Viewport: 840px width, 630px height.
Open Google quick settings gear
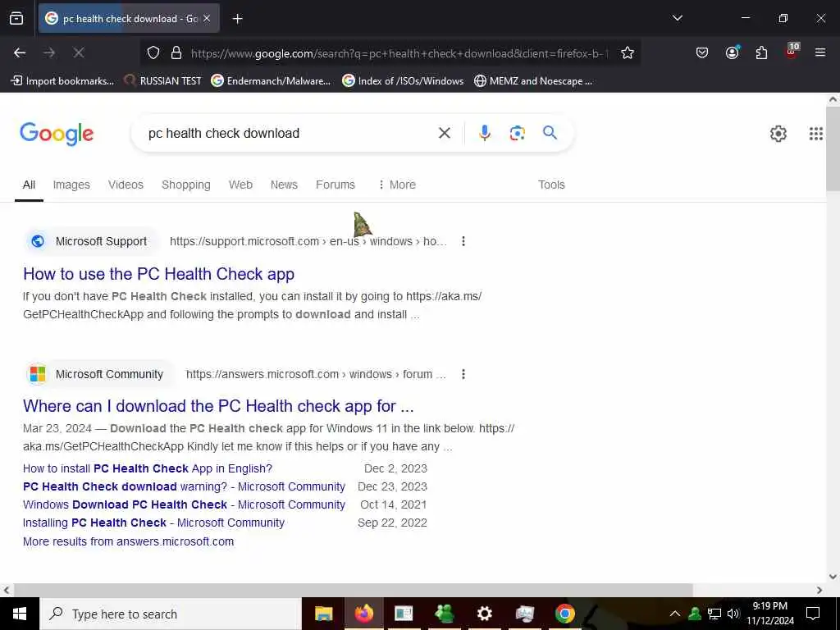coord(778,134)
